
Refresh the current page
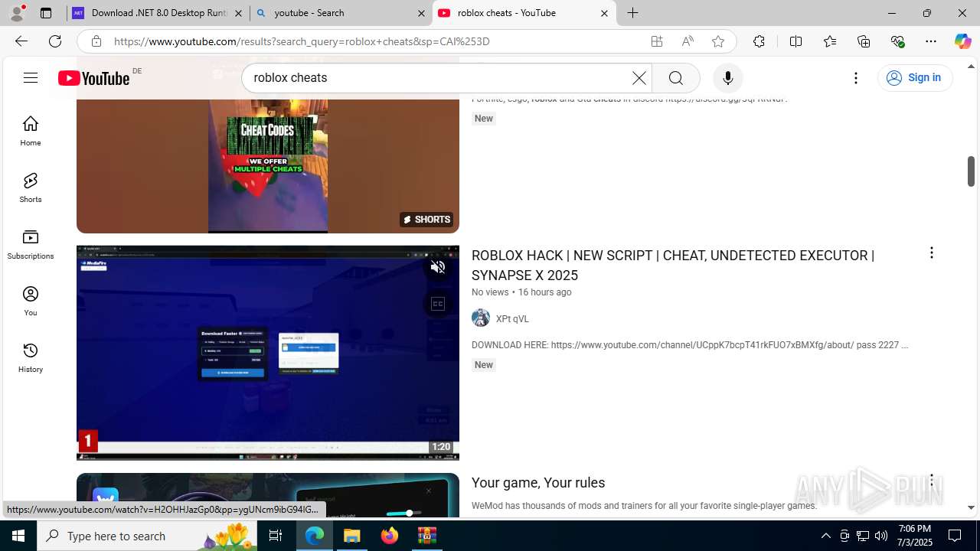(55, 41)
